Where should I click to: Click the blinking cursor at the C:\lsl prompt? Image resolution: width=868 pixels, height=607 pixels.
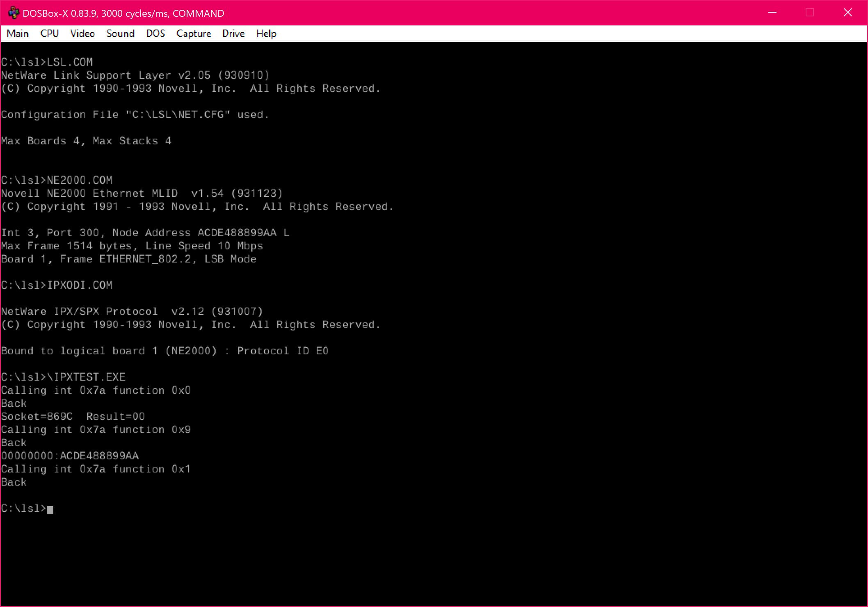[50, 509]
